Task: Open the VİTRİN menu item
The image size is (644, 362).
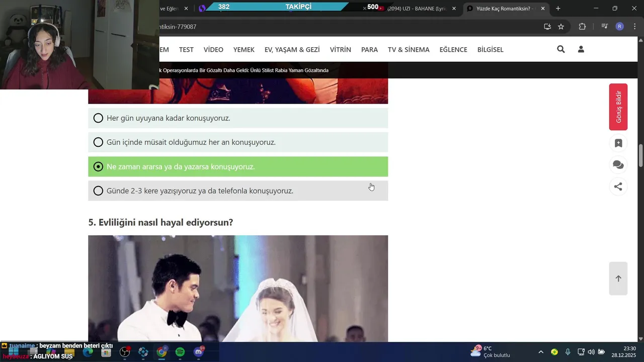Action: point(341,49)
